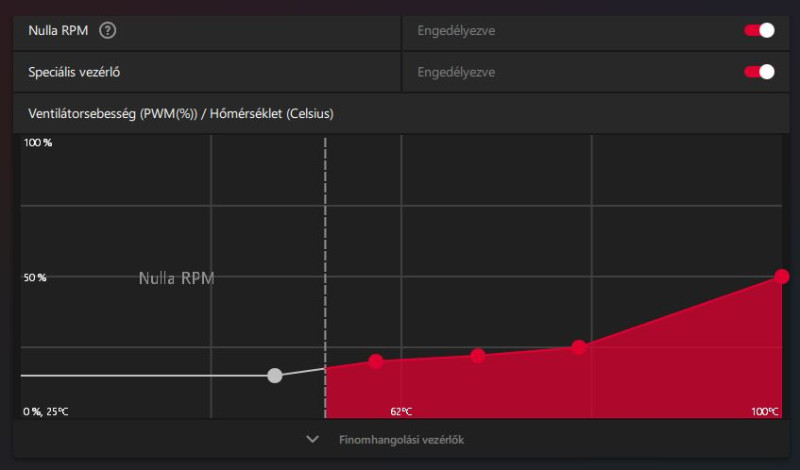800x470 pixels.
Task: Click the Finomhangolási vezérlők label
Action: point(402,440)
